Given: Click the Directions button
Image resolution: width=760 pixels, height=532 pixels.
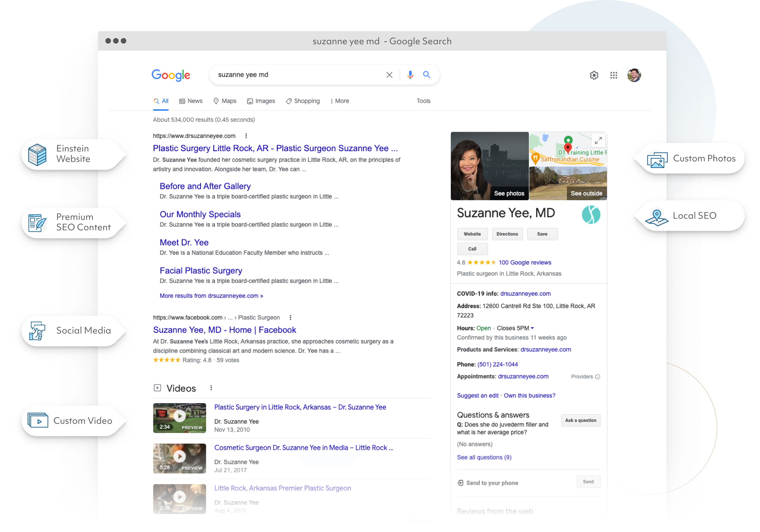Looking at the screenshot, I should click(x=507, y=234).
